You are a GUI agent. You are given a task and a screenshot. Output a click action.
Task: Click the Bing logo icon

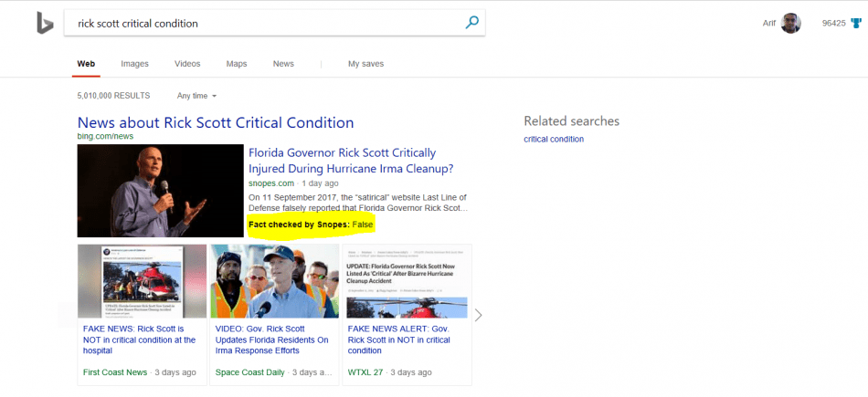45,23
